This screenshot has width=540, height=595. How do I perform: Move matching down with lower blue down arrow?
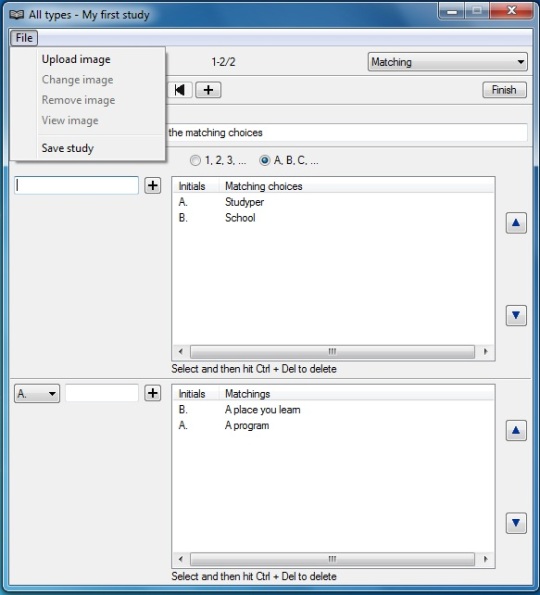[x=516, y=523]
